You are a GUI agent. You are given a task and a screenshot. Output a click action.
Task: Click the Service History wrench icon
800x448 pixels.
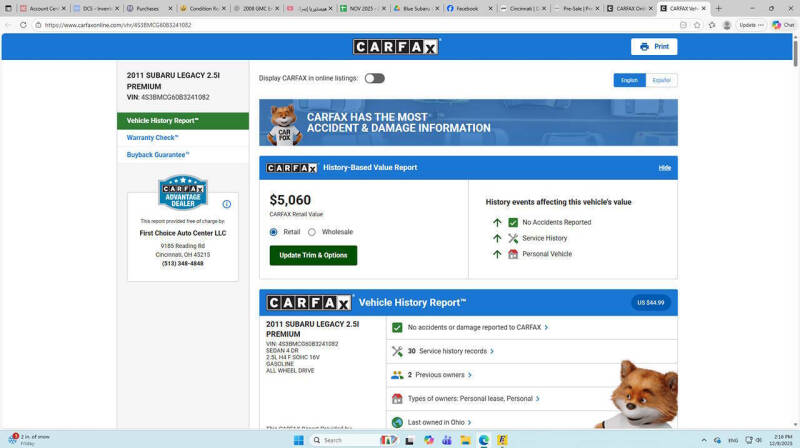point(513,238)
